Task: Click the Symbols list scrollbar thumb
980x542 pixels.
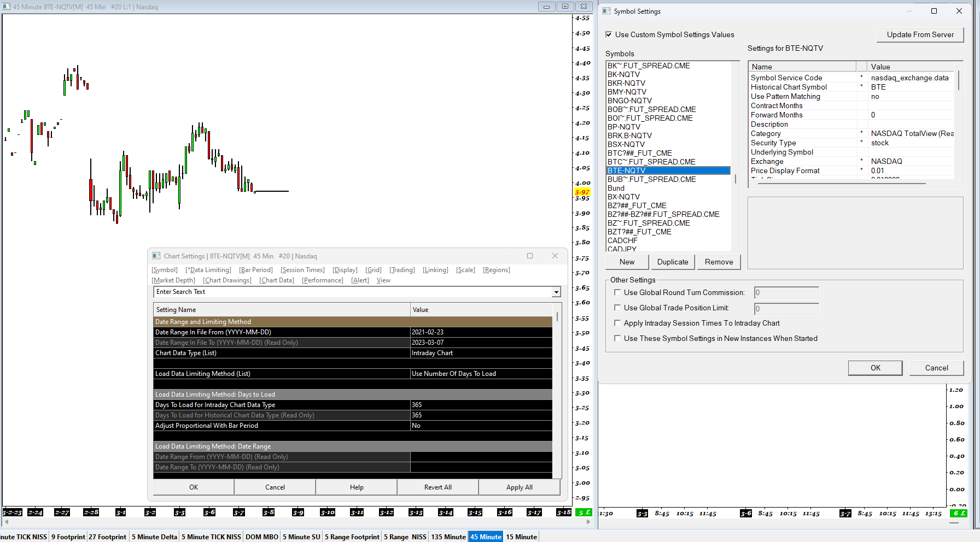Action: click(x=736, y=179)
